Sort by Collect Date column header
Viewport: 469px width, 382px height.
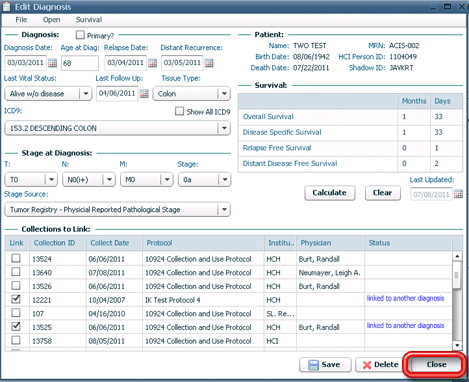pos(114,243)
